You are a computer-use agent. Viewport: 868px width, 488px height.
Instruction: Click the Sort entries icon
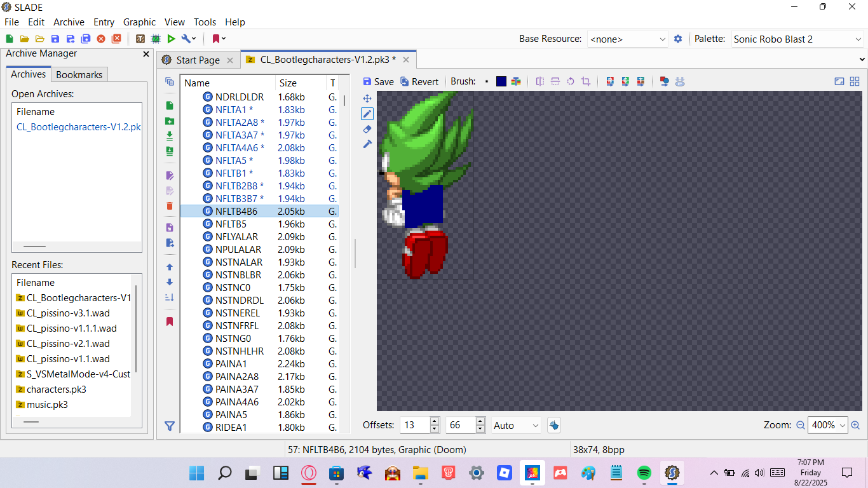(170, 297)
